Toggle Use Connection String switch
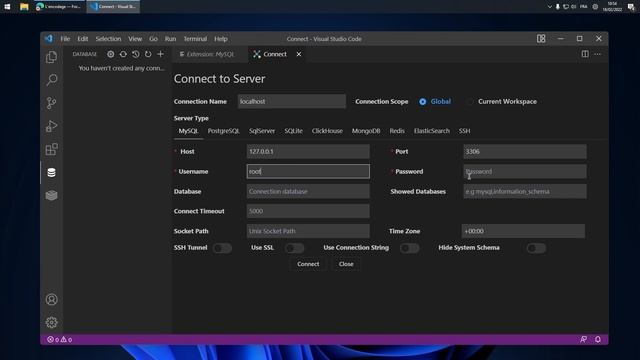 coord(410,248)
